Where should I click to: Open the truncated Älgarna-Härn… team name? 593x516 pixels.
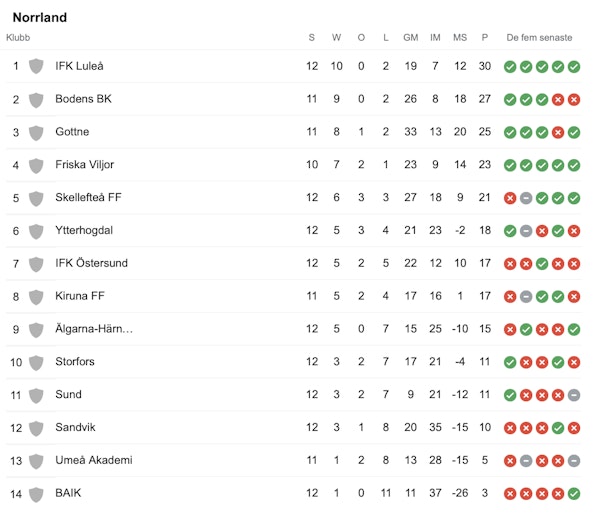[x=94, y=329]
